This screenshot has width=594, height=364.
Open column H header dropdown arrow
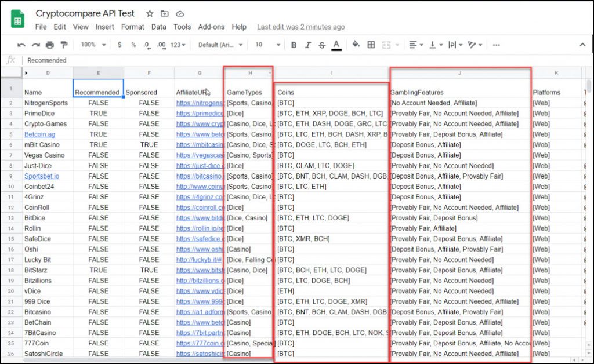270,73
